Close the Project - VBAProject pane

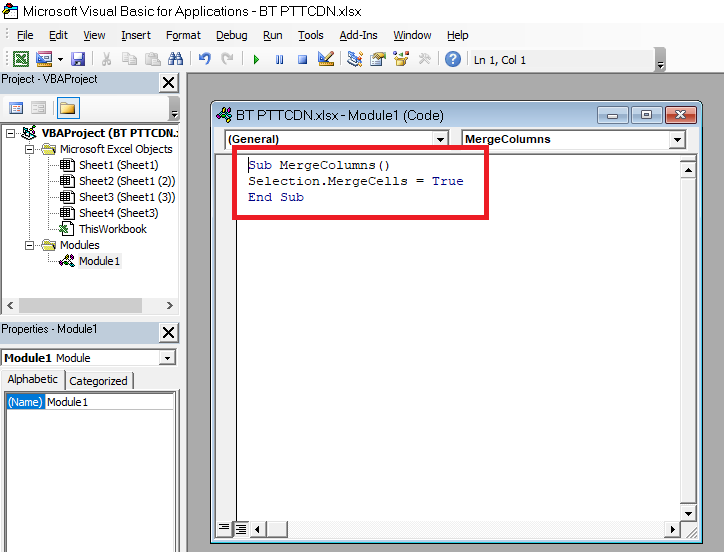pos(169,83)
